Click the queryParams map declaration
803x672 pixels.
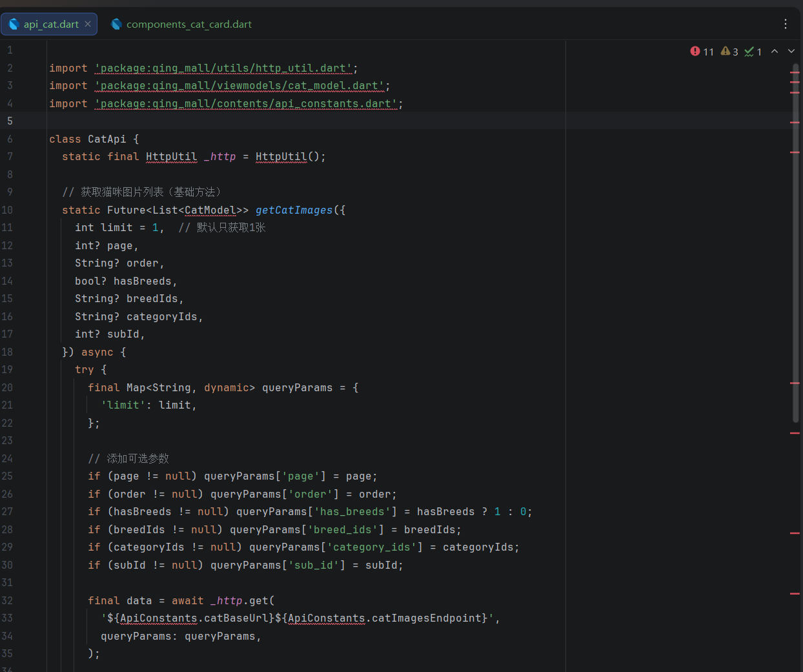click(x=298, y=387)
